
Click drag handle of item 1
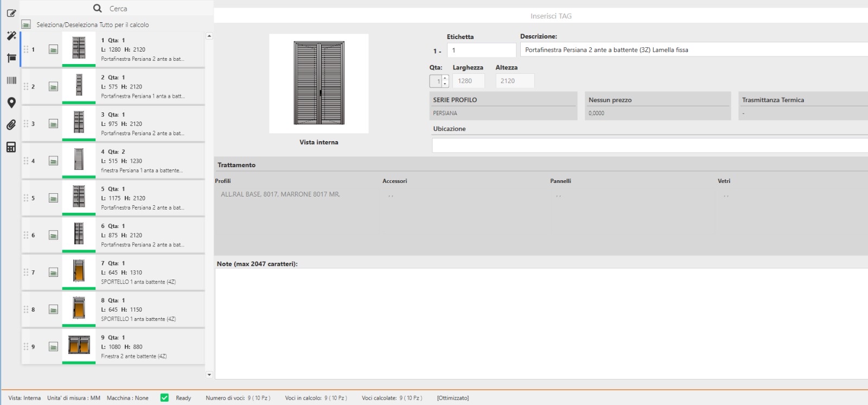pos(26,49)
